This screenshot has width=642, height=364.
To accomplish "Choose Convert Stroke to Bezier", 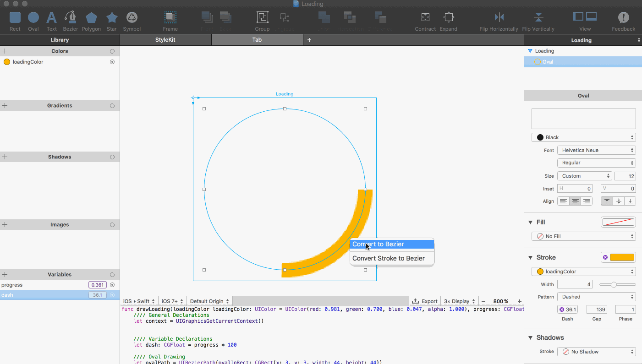I will pos(388,258).
